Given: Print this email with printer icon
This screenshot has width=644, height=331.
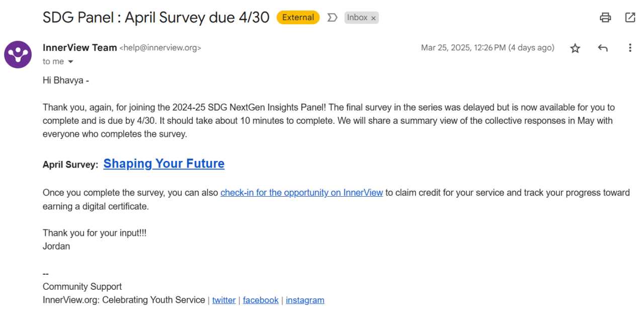Looking at the screenshot, I should (605, 18).
